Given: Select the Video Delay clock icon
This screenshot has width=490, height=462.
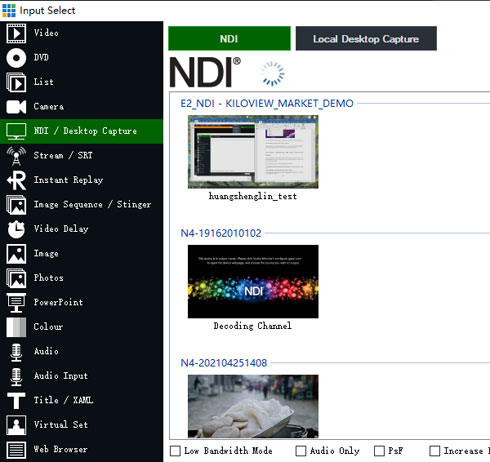Looking at the screenshot, I should coord(16,229).
